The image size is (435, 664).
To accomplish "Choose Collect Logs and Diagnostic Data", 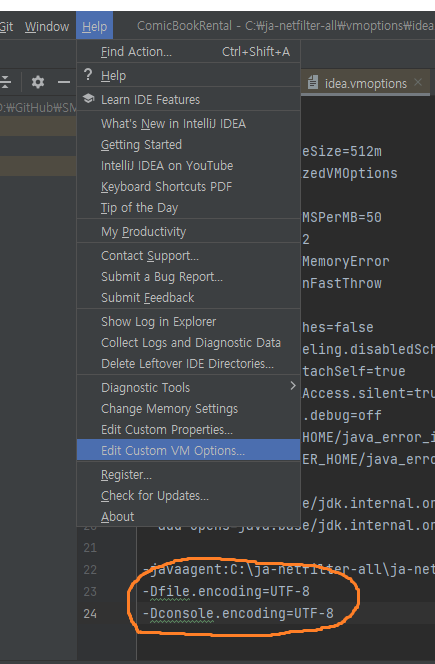I will (188, 343).
